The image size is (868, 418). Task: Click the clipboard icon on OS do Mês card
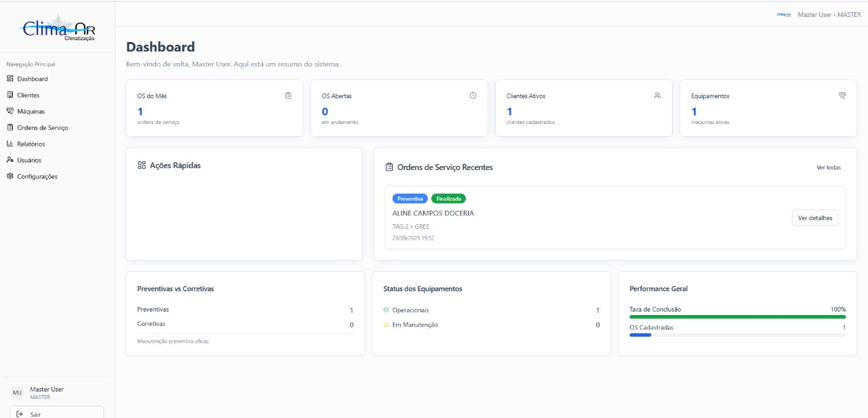[288, 96]
